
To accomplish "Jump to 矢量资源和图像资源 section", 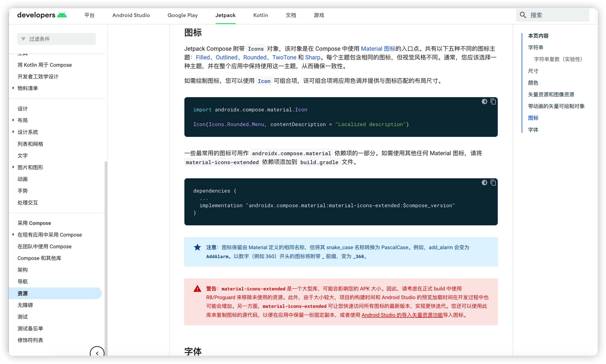I will (x=551, y=94).
